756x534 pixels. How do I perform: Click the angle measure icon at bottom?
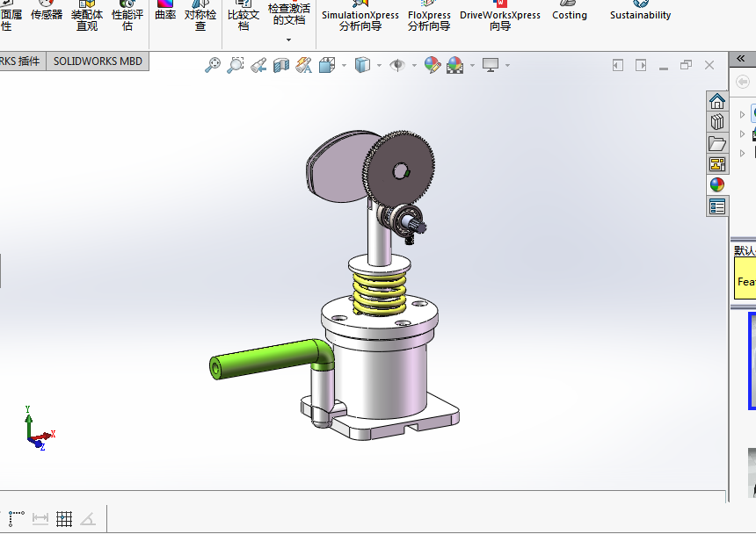click(x=88, y=518)
